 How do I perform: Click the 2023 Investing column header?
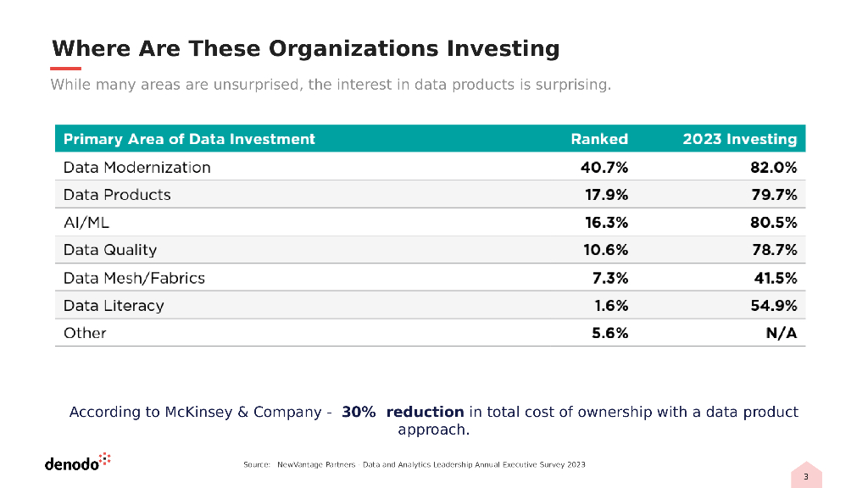pos(739,139)
